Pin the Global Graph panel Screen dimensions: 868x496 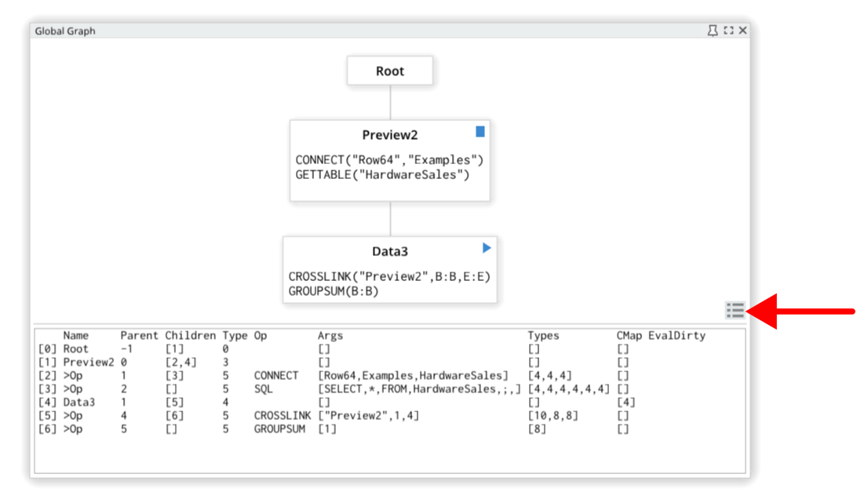coord(713,31)
